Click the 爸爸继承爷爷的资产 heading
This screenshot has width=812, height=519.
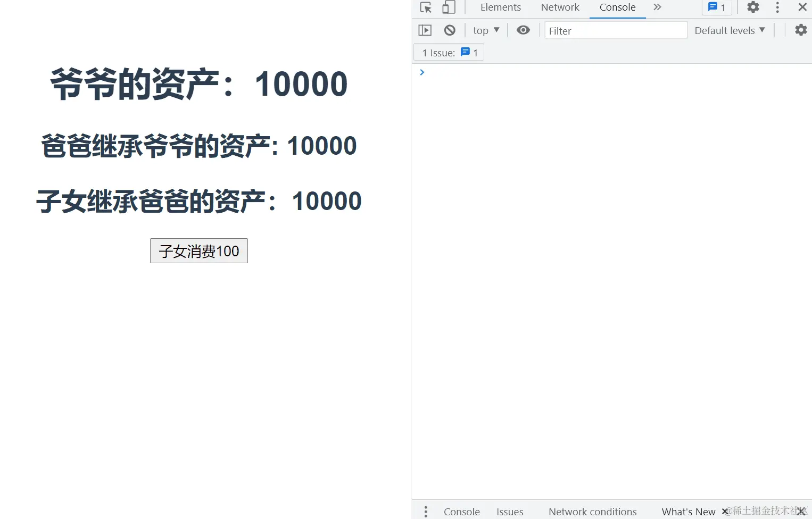pos(199,146)
